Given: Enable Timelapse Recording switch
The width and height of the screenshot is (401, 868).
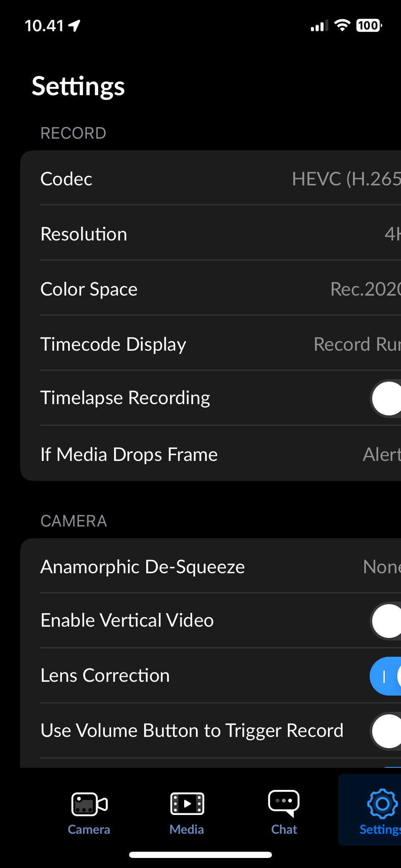Looking at the screenshot, I should click(x=386, y=398).
